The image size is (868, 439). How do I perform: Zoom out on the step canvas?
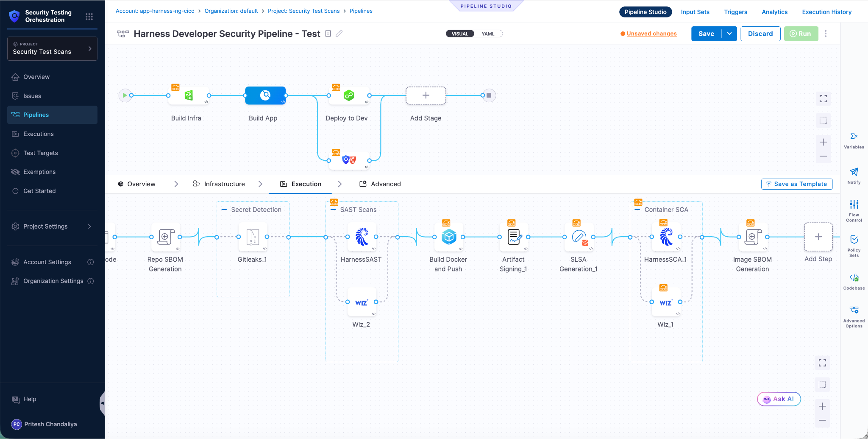tap(822, 420)
